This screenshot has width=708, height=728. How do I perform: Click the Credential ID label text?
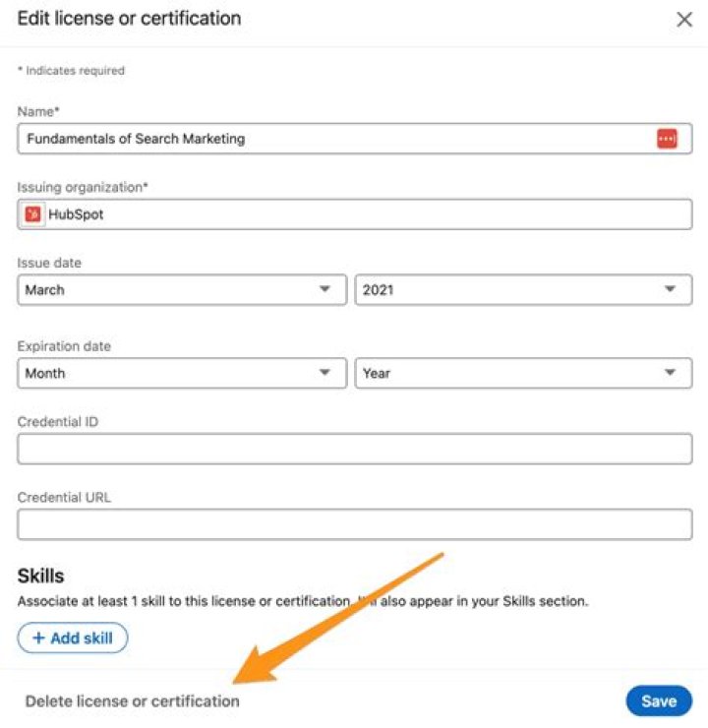click(x=57, y=422)
